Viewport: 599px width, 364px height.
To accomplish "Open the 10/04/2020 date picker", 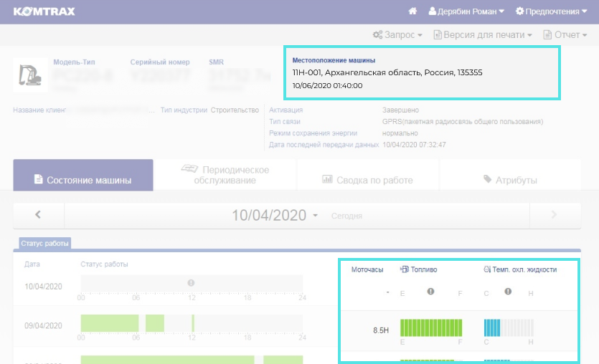I will click(275, 215).
